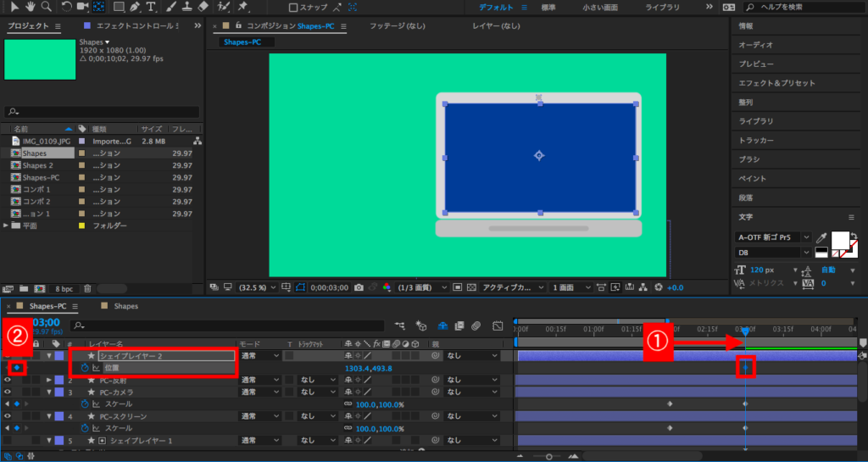
Task: Enable the スナップ (snap) checkbox
Action: pos(293,8)
